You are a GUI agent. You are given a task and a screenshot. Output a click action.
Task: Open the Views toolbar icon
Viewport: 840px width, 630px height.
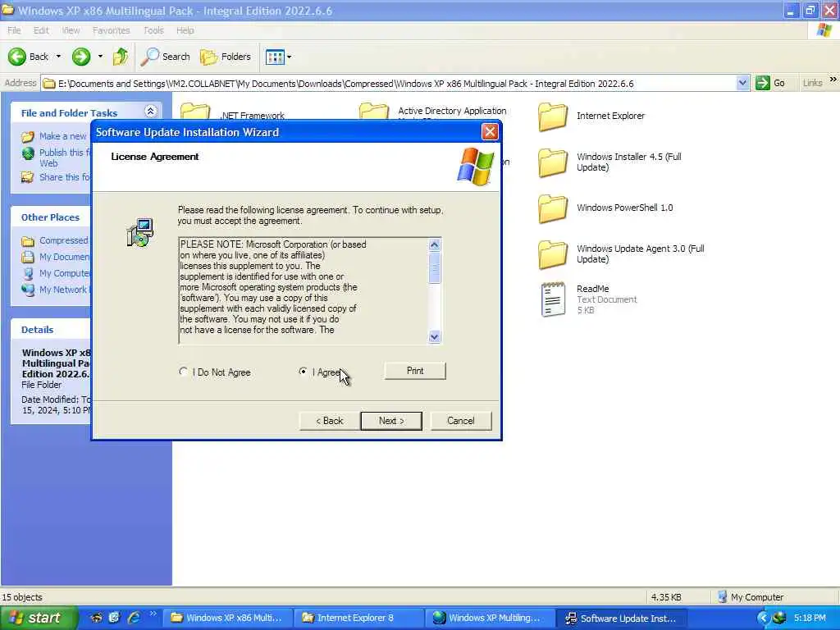pos(275,57)
